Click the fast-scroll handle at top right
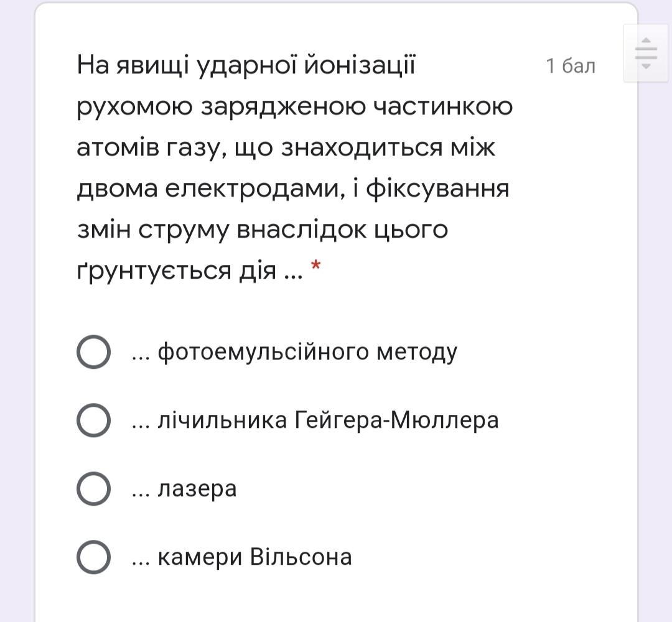Viewport: 672px width, 622px height. tap(646, 53)
